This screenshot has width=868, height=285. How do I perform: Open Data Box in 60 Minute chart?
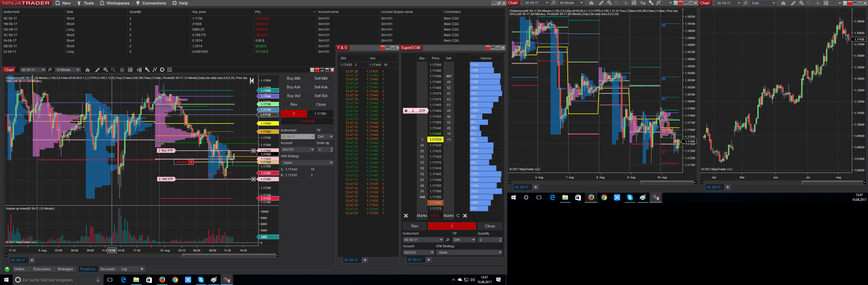tap(634, 3)
